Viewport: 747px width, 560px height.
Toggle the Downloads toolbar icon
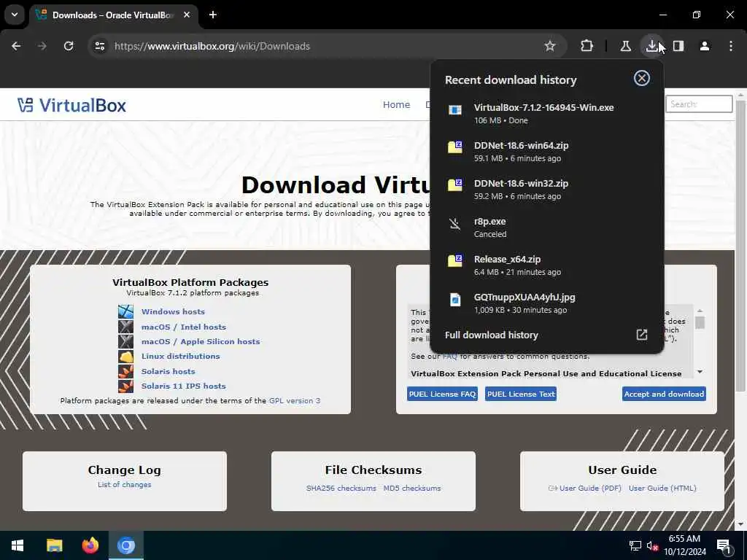point(651,46)
